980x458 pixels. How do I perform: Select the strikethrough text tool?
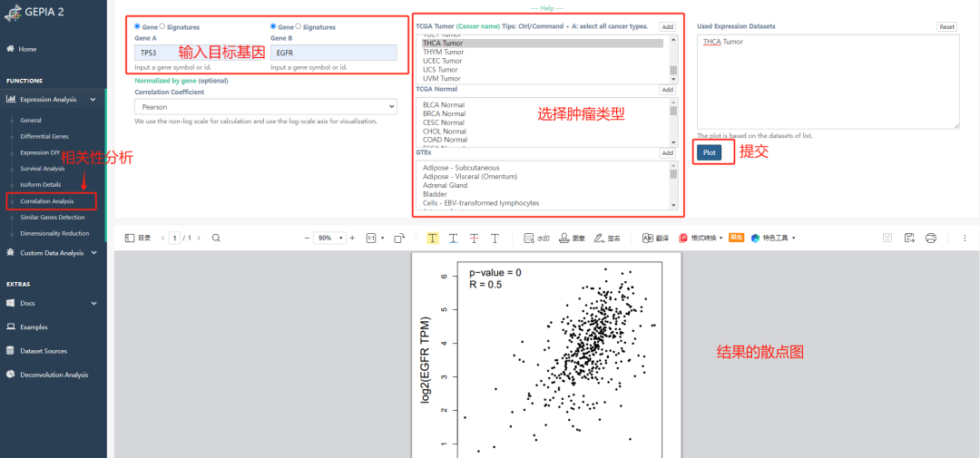(x=475, y=238)
